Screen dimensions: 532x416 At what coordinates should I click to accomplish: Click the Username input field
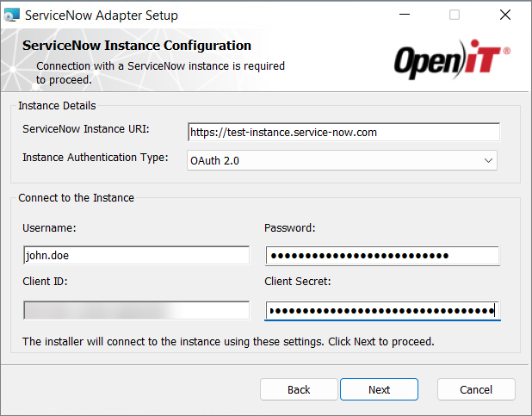136,256
